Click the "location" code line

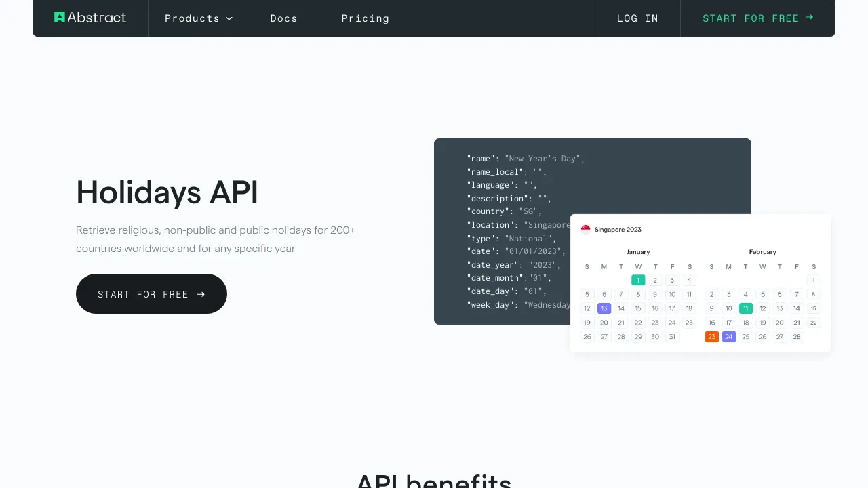tap(519, 225)
